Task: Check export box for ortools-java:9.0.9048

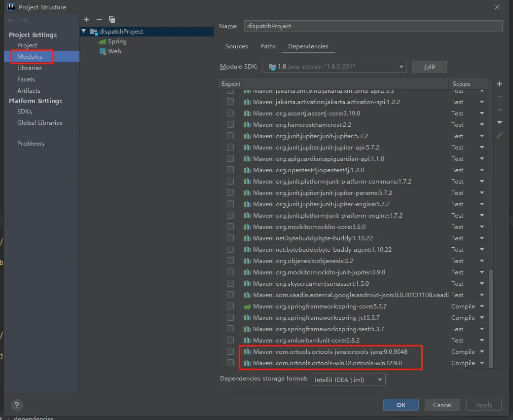Action: click(x=230, y=351)
